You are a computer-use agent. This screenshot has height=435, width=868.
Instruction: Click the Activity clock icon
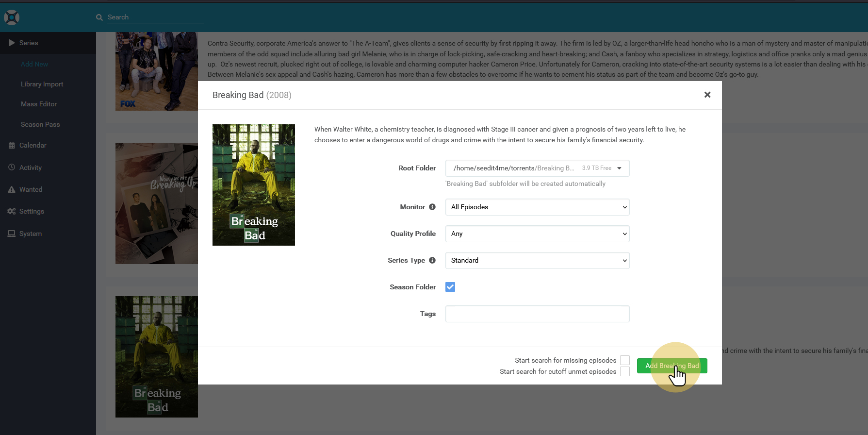[12, 167]
